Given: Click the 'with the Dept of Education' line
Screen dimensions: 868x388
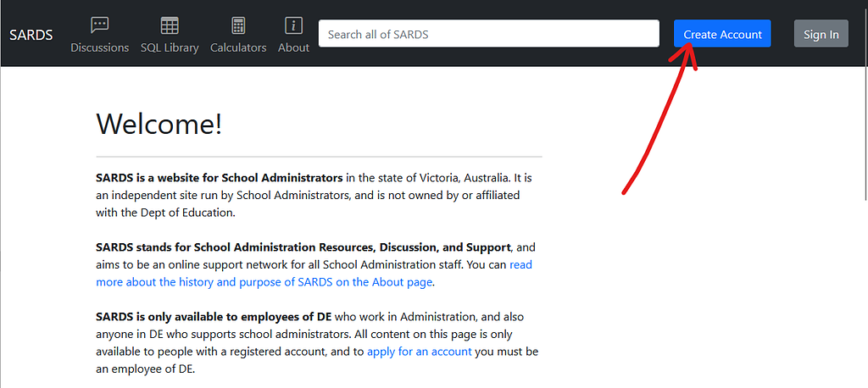Looking at the screenshot, I should pos(164,213).
